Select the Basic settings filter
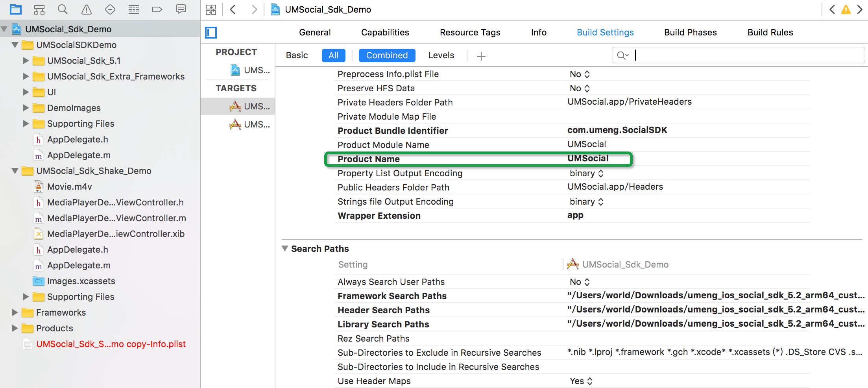This screenshot has height=388, width=868. (x=297, y=55)
